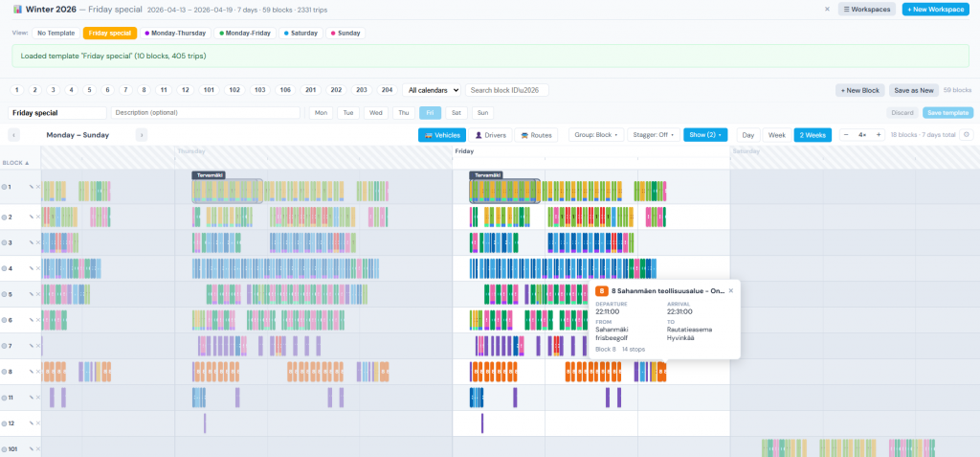Viewport: 980px width, 457px height.
Task: Click the orange route 8 badge in popup
Action: click(x=602, y=290)
